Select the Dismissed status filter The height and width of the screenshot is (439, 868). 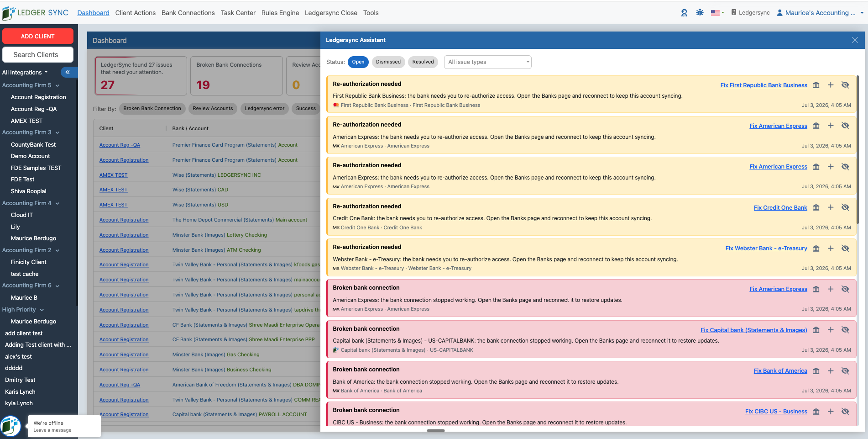(388, 62)
